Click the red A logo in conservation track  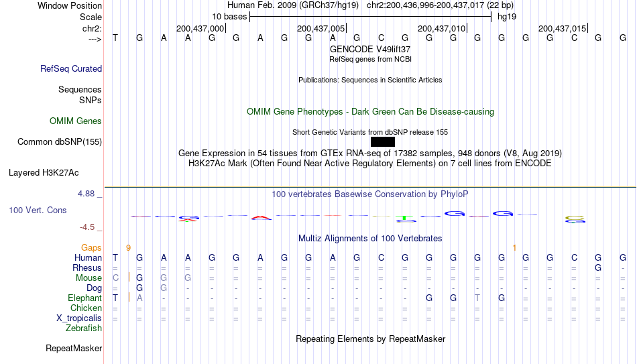[261, 217]
